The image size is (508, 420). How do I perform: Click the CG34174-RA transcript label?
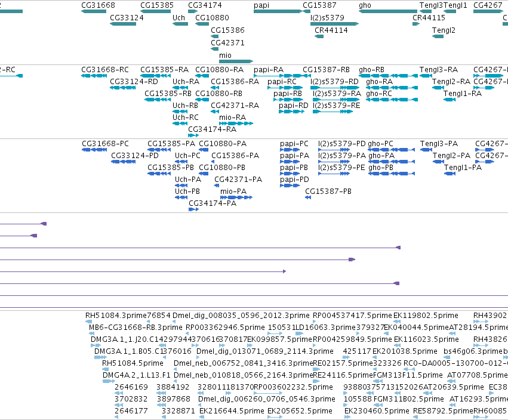tap(212, 129)
